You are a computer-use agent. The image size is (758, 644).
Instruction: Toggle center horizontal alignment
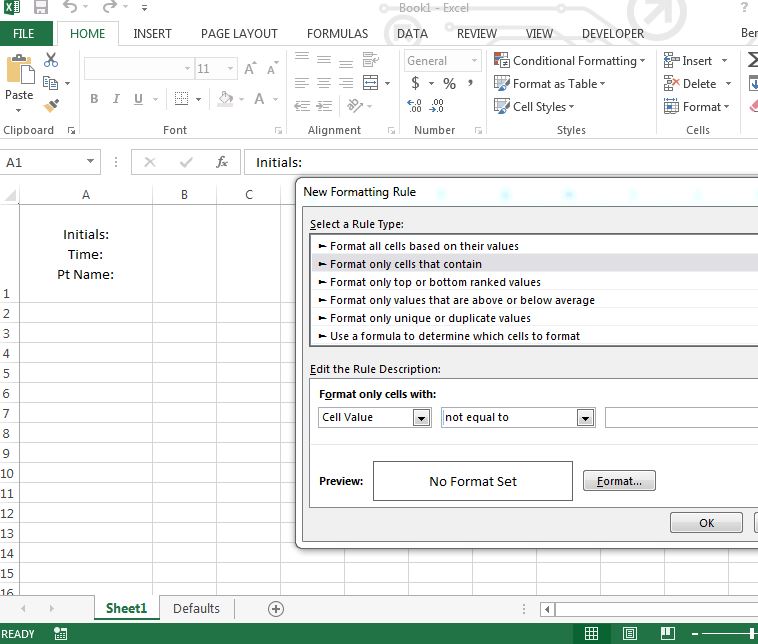(324, 83)
